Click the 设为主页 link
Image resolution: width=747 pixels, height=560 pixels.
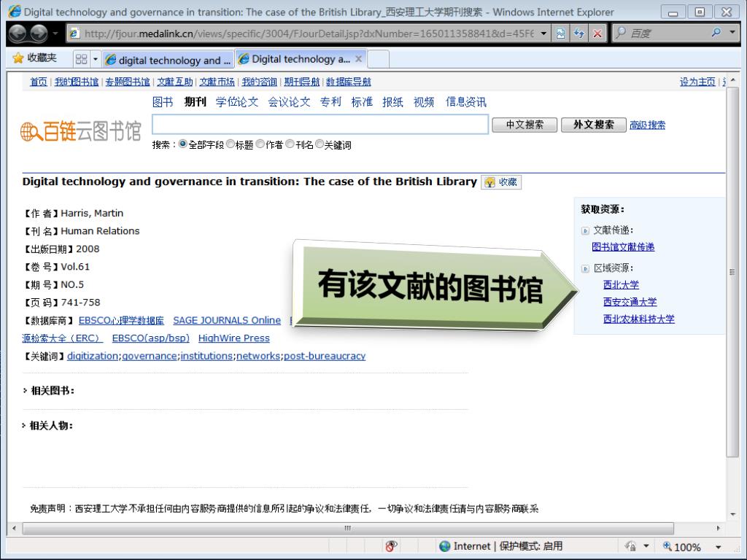pos(697,82)
